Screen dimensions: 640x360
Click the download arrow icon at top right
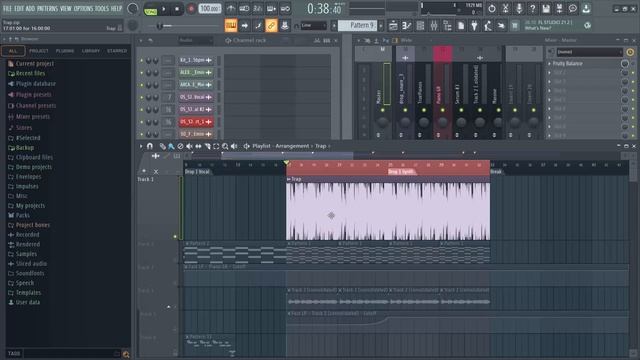[586, 9]
